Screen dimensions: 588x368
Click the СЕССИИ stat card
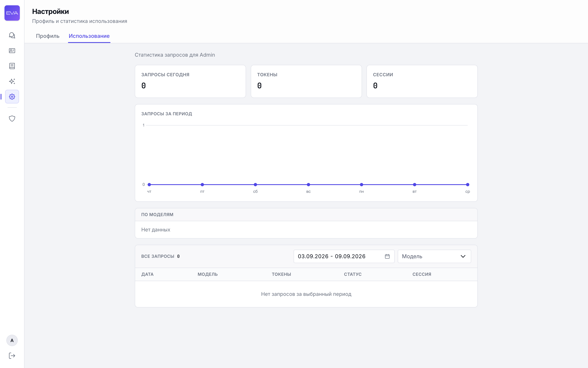422,81
